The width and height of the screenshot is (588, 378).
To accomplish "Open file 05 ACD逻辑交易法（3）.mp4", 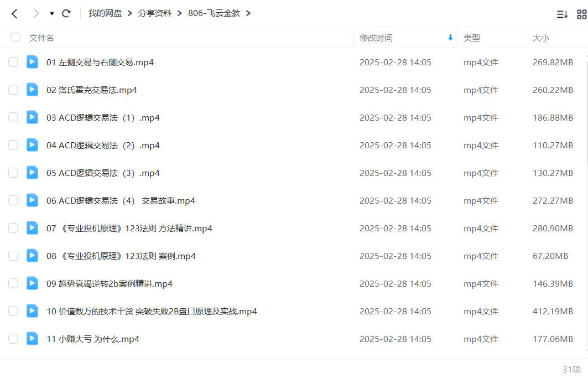I will pos(103,173).
